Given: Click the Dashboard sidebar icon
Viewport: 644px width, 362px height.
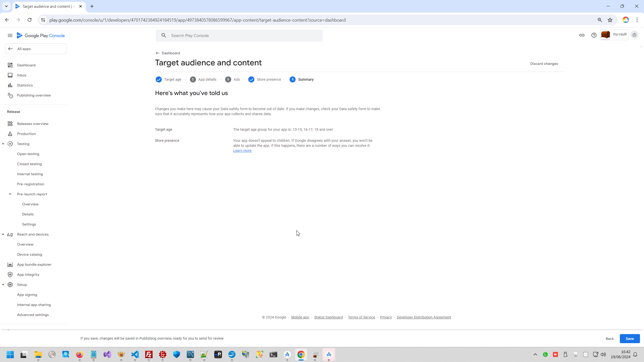Looking at the screenshot, I should tap(10, 65).
